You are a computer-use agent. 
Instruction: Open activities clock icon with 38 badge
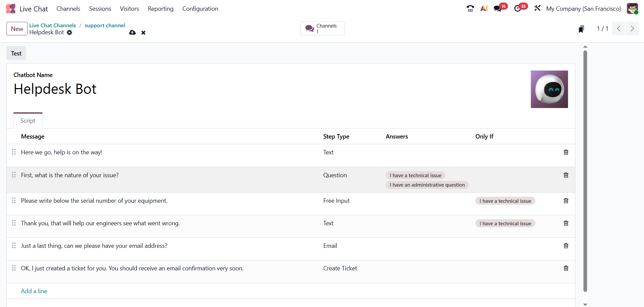click(517, 9)
